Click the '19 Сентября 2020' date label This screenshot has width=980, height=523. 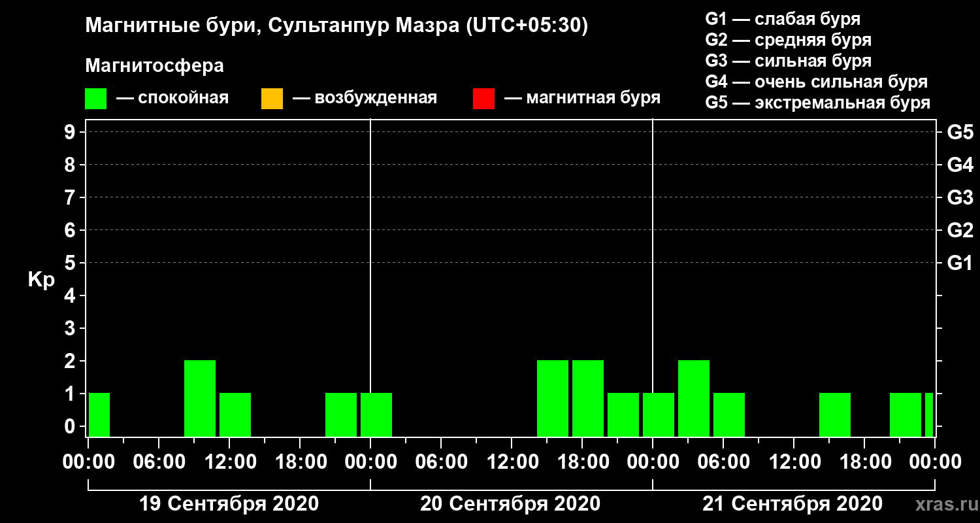tap(229, 504)
